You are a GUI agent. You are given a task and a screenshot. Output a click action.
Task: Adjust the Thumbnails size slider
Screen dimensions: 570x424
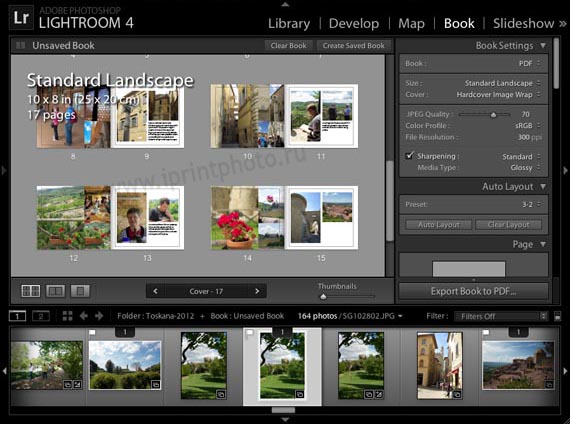click(x=323, y=297)
